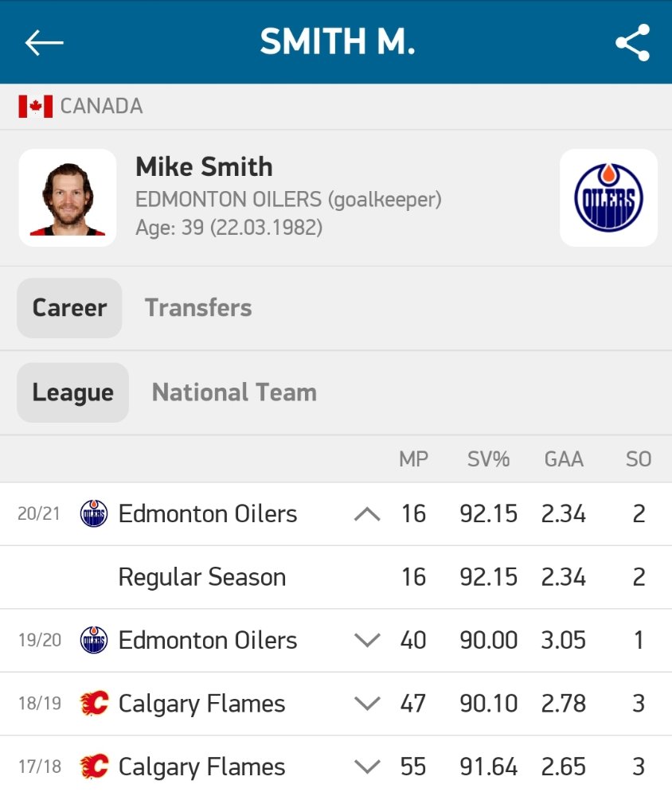Viewport: 672px width, 796px height.
Task: Tap Oilers logo in 19/20 row
Action: pos(94,640)
